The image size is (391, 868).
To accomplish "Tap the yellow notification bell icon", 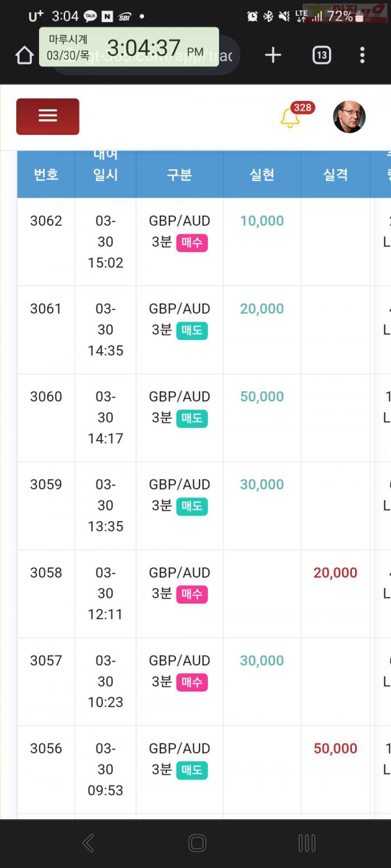I will tap(289, 118).
